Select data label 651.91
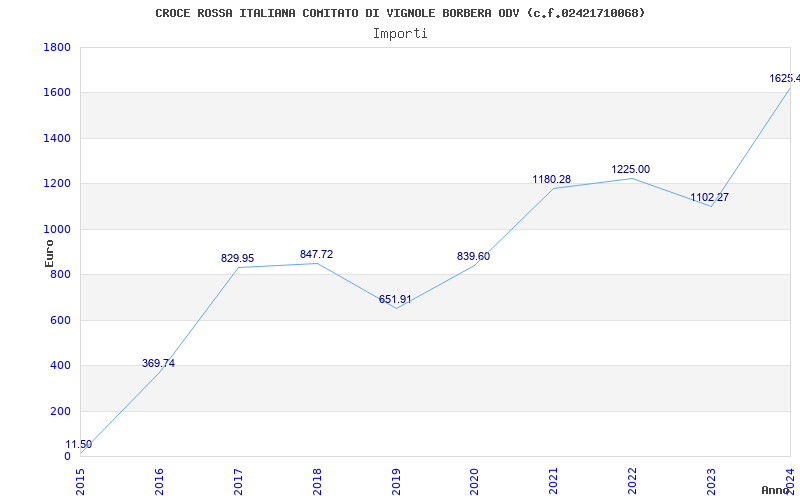This screenshot has width=800, height=500. pyautogui.click(x=395, y=299)
